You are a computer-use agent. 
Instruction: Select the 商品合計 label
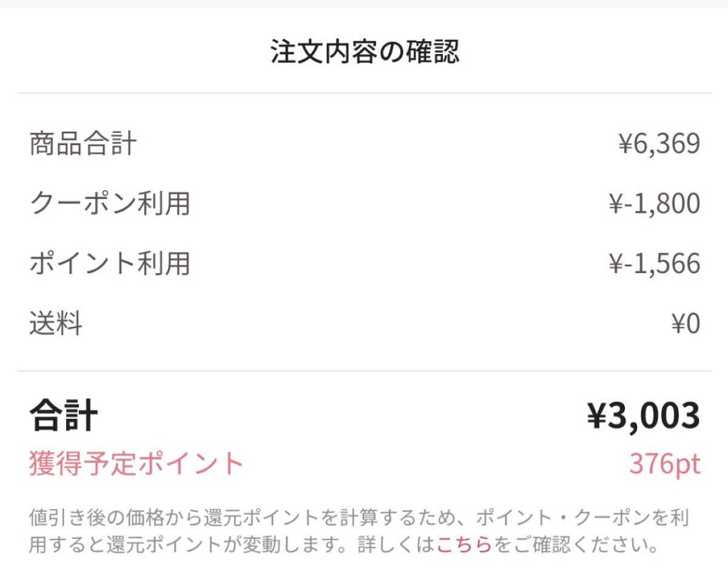tap(83, 144)
